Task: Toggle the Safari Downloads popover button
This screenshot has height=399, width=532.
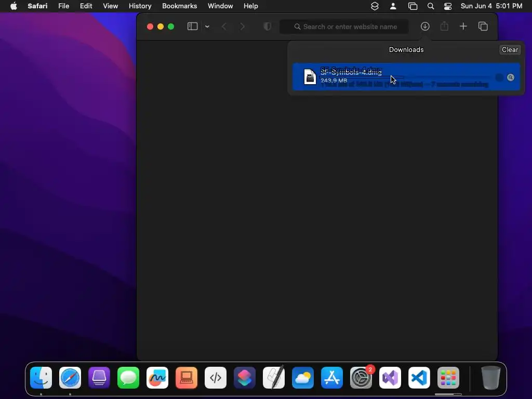Action: 425,26
